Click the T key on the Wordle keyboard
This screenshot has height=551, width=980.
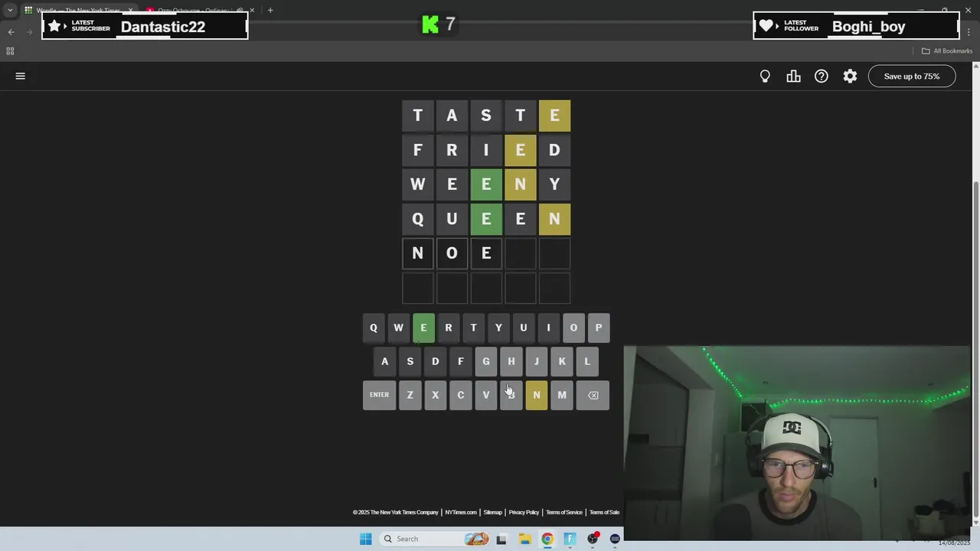pyautogui.click(x=473, y=328)
